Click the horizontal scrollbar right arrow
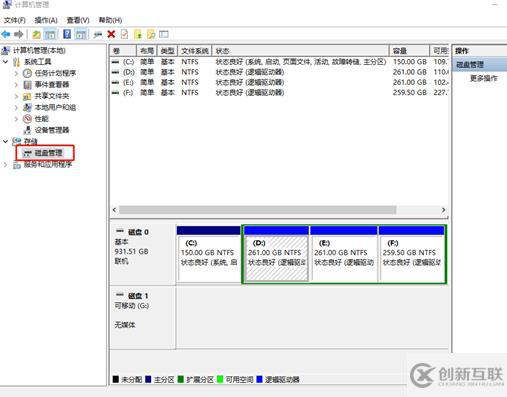Viewport: 507px width, 397px height. pyautogui.click(x=443, y=210)
